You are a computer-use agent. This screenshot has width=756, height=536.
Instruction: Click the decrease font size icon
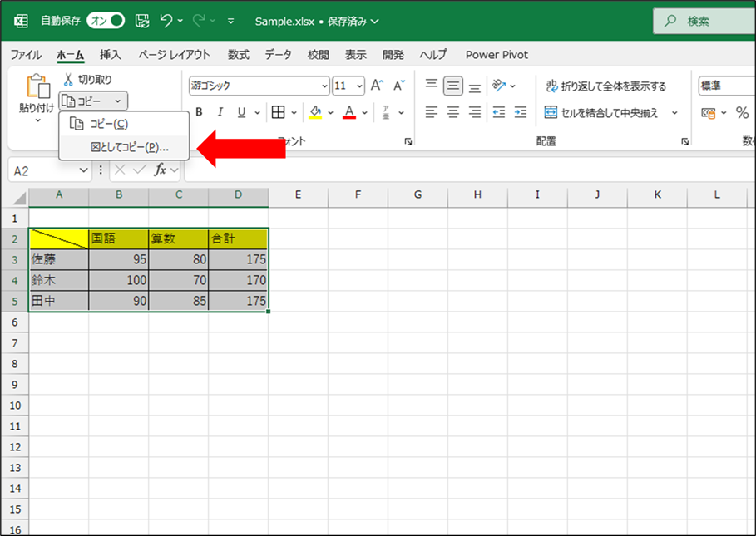(x=398, y=86)
